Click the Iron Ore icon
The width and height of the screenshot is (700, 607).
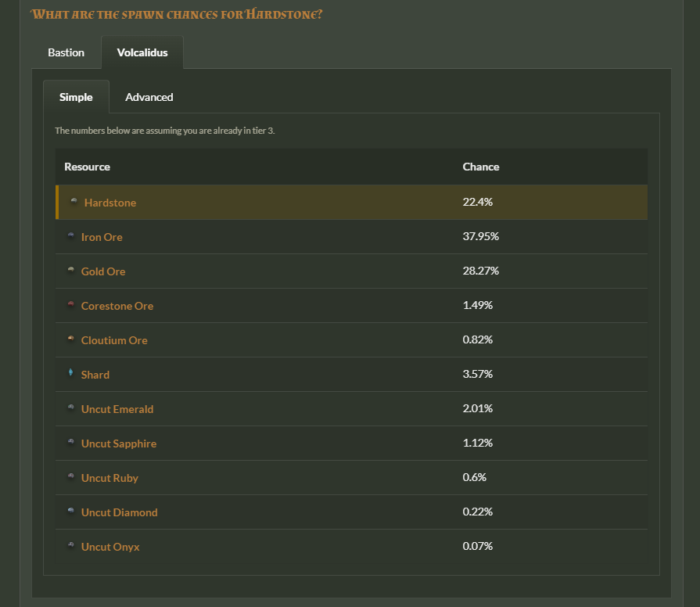[x=71, y=236]
